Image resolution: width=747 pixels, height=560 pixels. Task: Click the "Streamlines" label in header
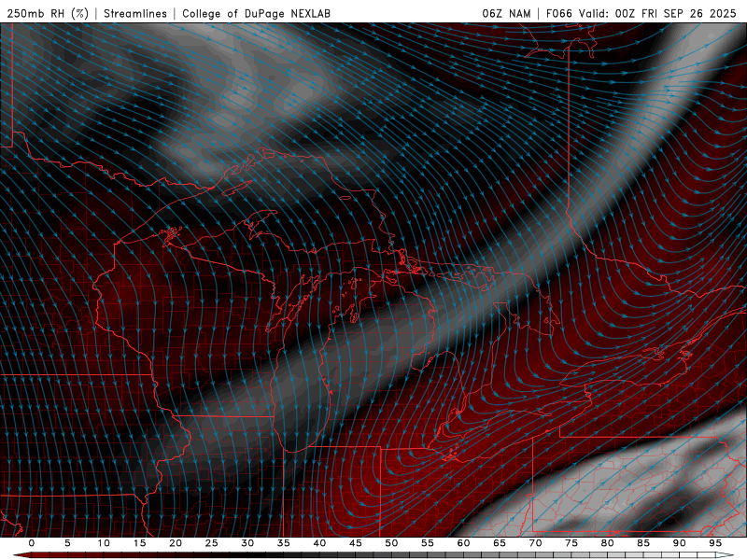(x=135, y=13)
